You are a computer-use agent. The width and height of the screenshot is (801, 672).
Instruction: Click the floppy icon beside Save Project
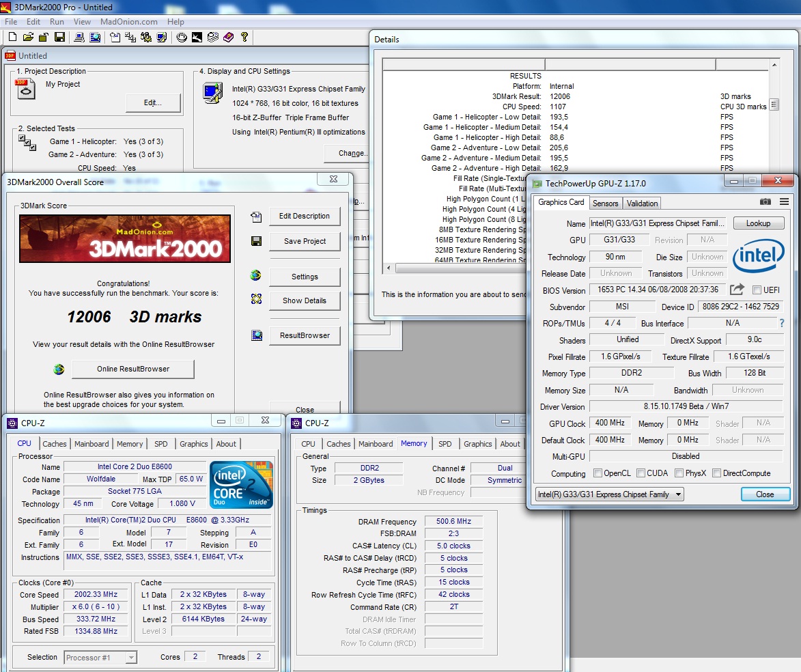pos(257,241)
